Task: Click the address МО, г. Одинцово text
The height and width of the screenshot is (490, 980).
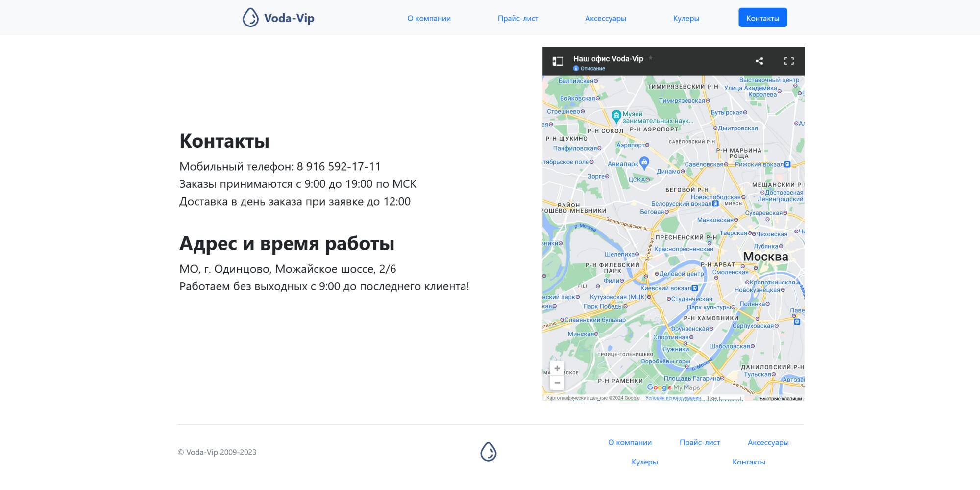Action: (288, 269)
